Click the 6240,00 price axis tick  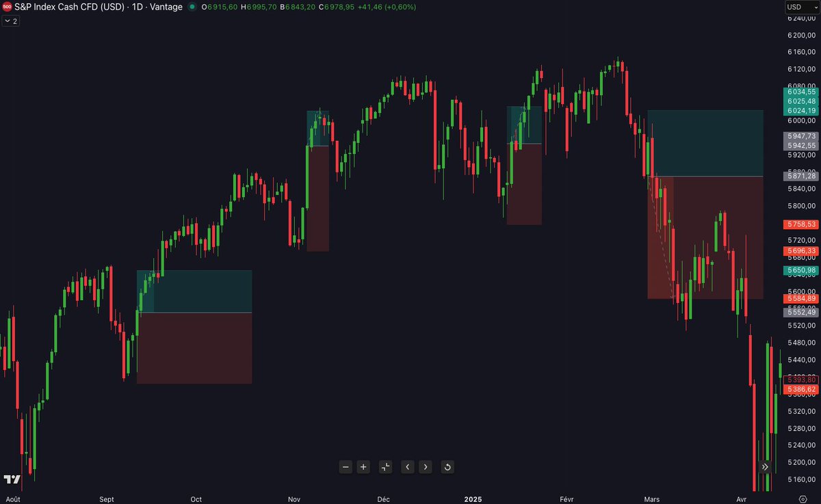[x=801, y=18]
